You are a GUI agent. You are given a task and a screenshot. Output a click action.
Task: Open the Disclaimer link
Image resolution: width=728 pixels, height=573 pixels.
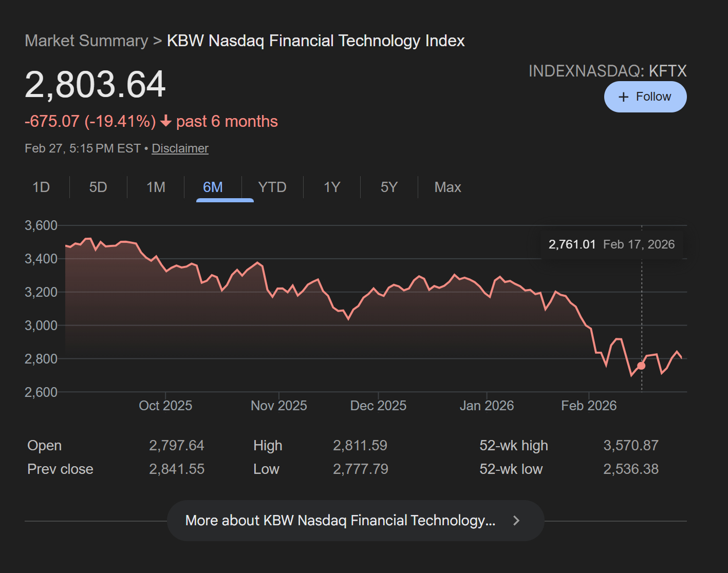click(x=180, y=148)
